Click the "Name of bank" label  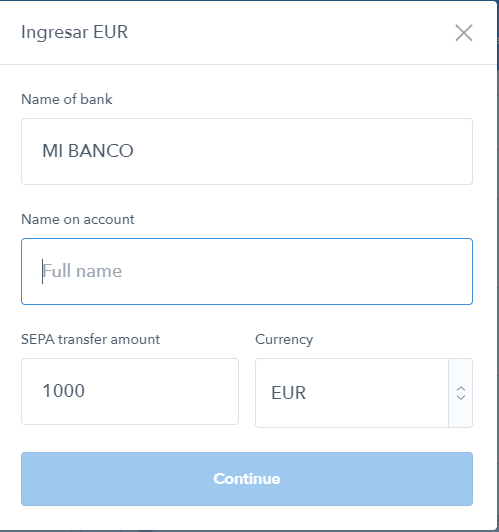tap(66, 99)
